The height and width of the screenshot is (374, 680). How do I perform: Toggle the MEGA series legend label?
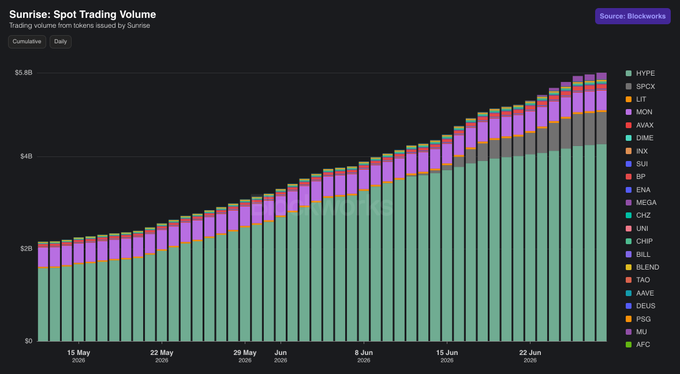646,203
